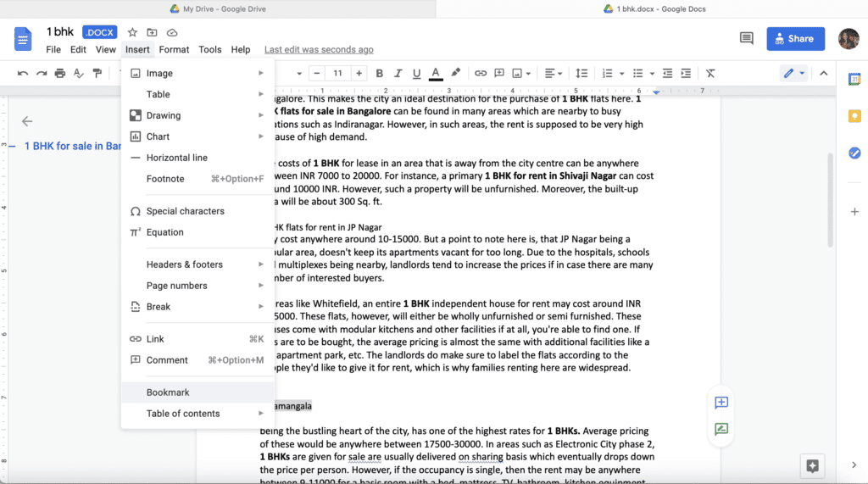Collapse the menus with up chevron

click(824, 73)
